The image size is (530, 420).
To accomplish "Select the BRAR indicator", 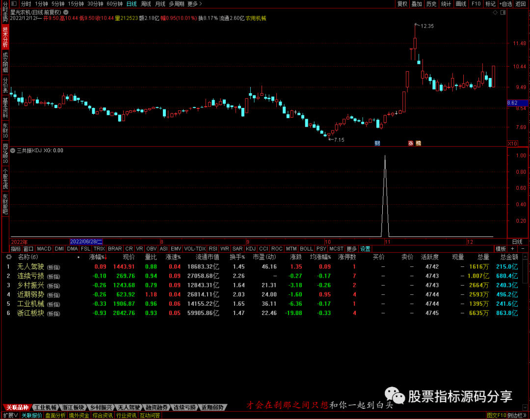I will [x=114, y=249].
